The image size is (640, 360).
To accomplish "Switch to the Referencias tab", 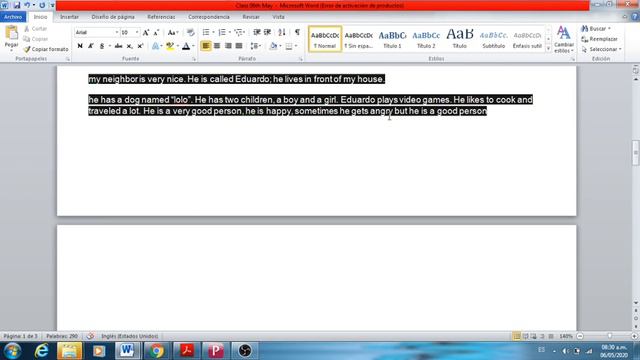I will pos(161,17).
